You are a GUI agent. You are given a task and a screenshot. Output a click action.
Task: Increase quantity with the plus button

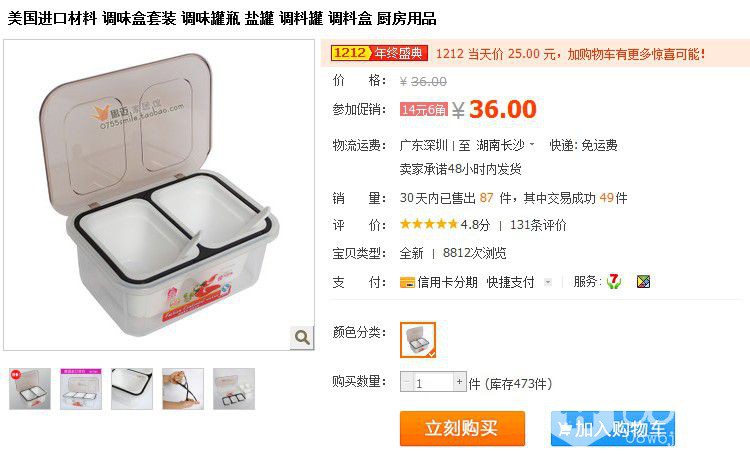tap(459, 382)
